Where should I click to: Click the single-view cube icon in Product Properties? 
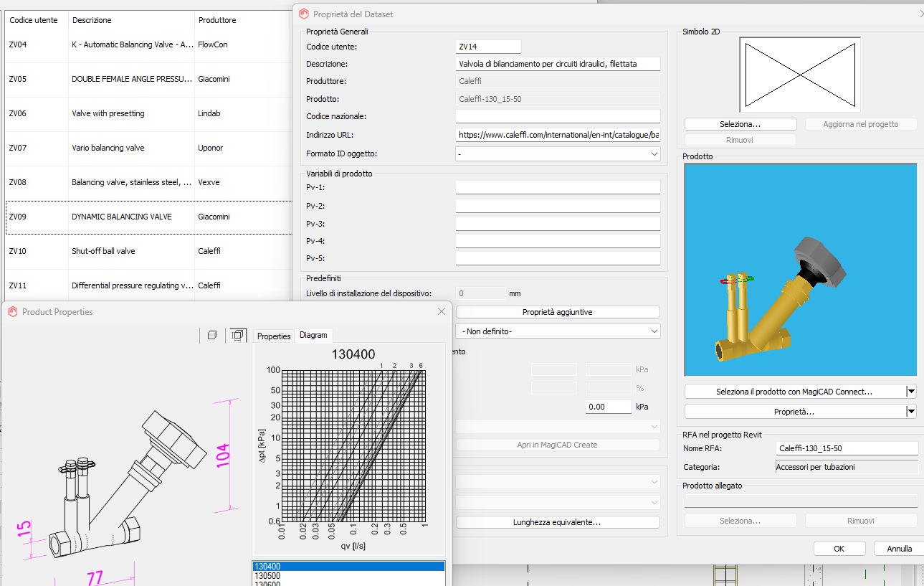[211, 335]
